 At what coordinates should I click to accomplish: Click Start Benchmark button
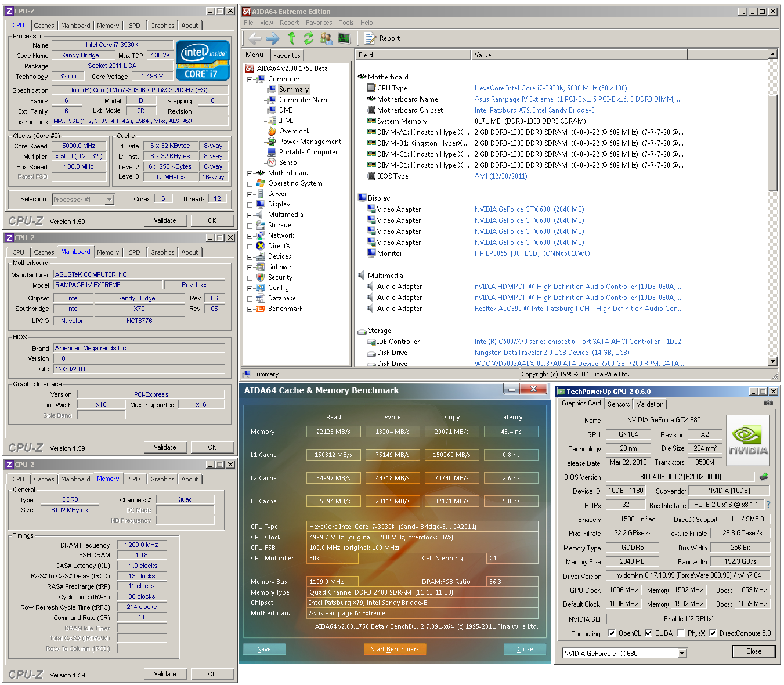tap(395, 649)
